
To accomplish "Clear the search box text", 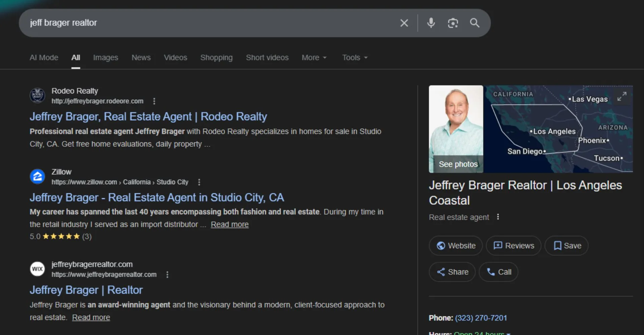I will 404,23.
